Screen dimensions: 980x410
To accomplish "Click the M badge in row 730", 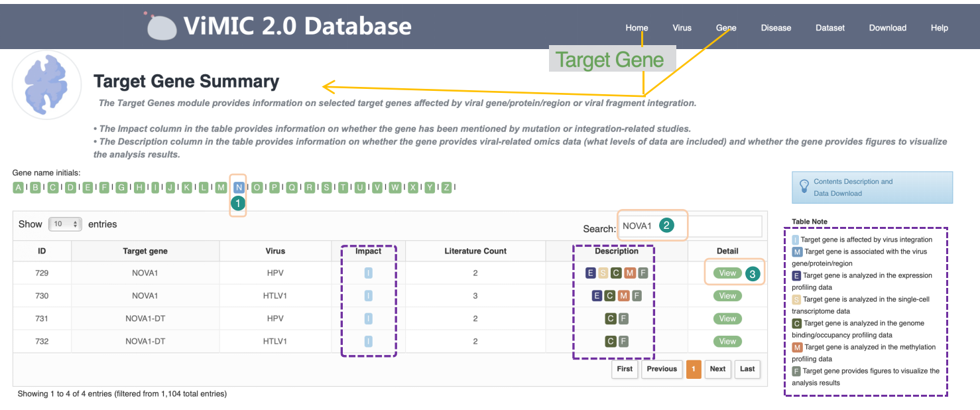I will (x=623, y=296).
